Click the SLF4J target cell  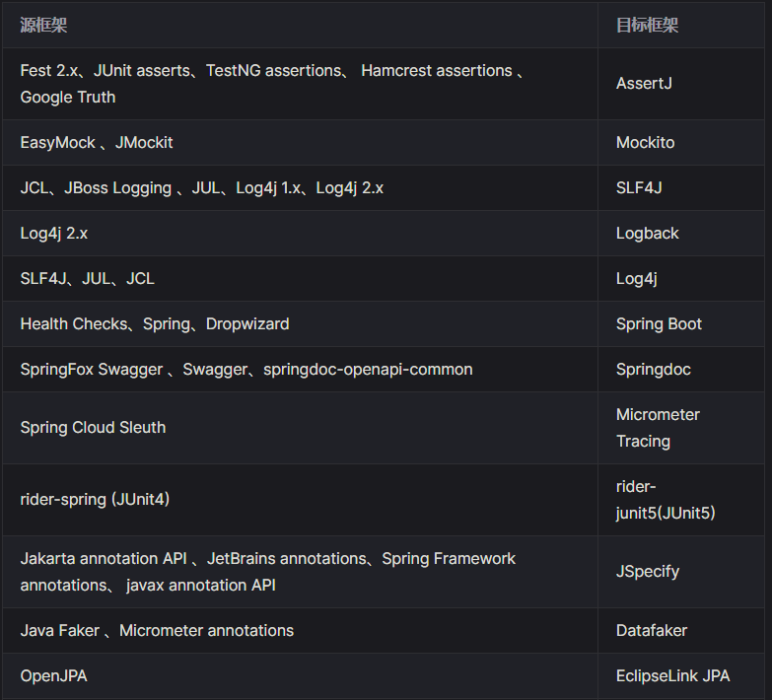[x=681, y=187]
